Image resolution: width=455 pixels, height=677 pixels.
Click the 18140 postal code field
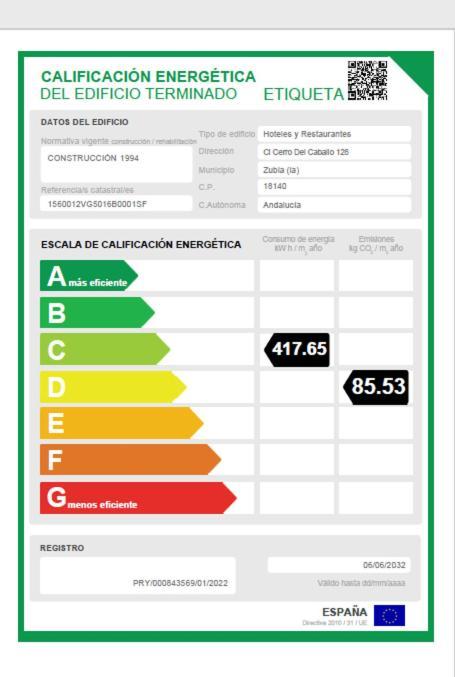click(x=334, y=187)
